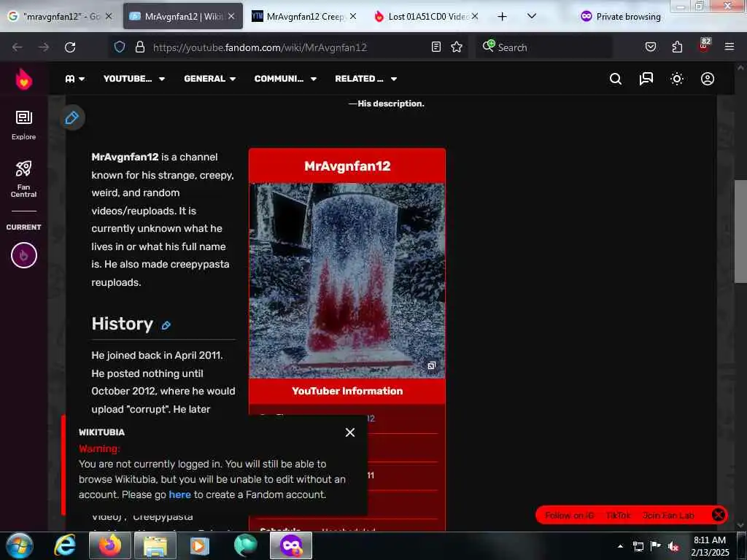Open Firefox from the taskbar

click(x=110, y=545)
